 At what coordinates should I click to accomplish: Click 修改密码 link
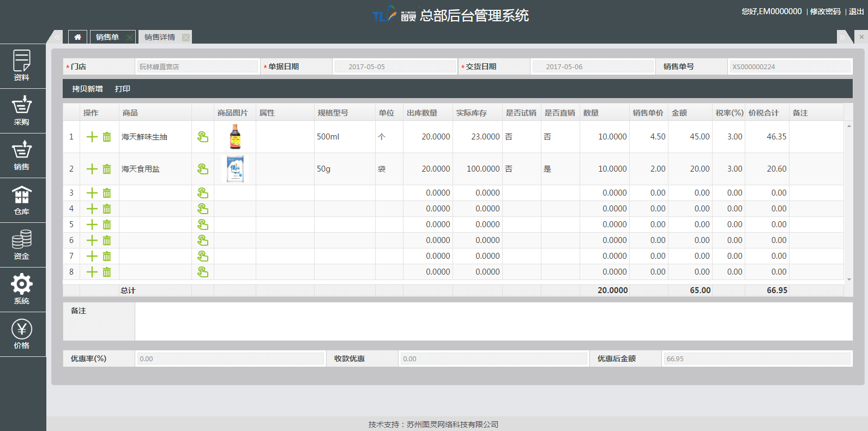click(825, 11)
